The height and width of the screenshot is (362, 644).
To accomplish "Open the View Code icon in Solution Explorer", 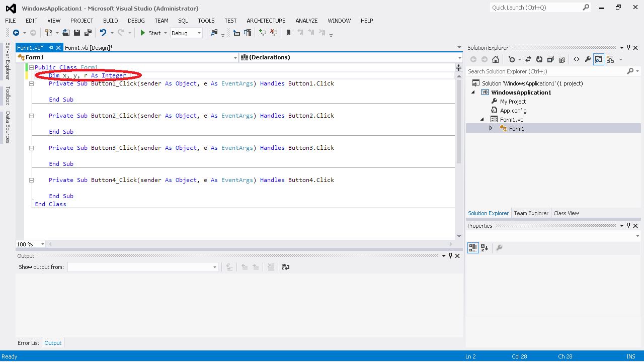I will point(577,59).
